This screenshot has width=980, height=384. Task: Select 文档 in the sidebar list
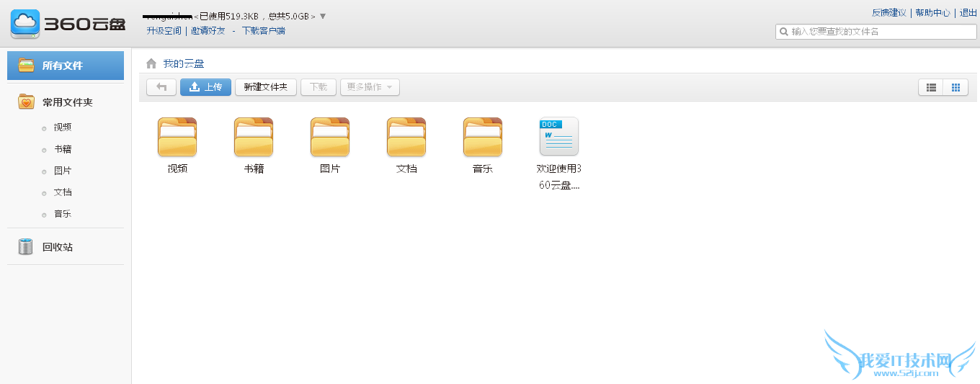(63, 192)
